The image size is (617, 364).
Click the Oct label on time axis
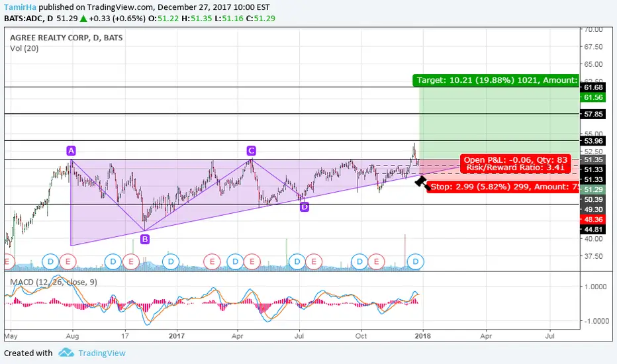[x=361, y=336]
